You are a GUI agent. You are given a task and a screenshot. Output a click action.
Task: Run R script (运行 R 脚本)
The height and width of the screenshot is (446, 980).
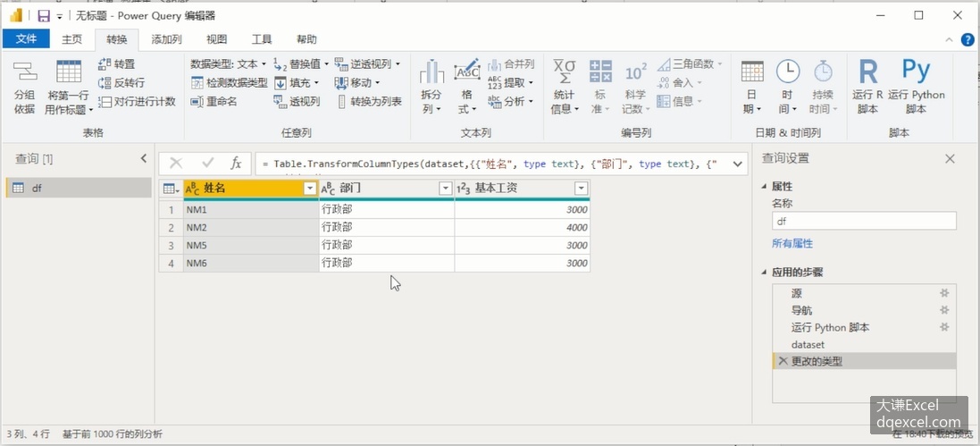[867, 87]
